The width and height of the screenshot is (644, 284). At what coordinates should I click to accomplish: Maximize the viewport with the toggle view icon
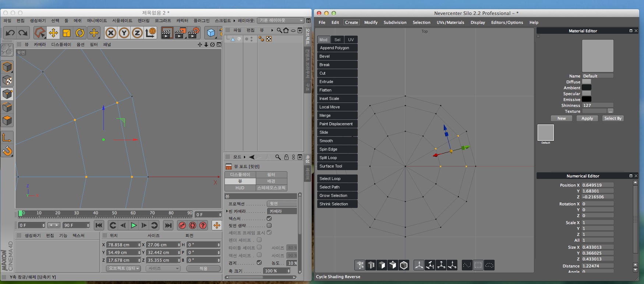coord(219,44)
